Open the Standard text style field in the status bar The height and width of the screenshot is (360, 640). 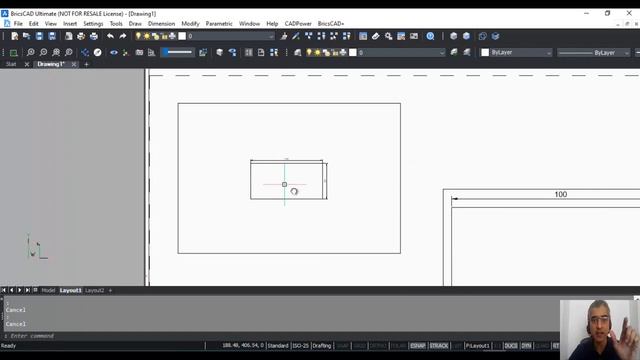coord(278,346)
